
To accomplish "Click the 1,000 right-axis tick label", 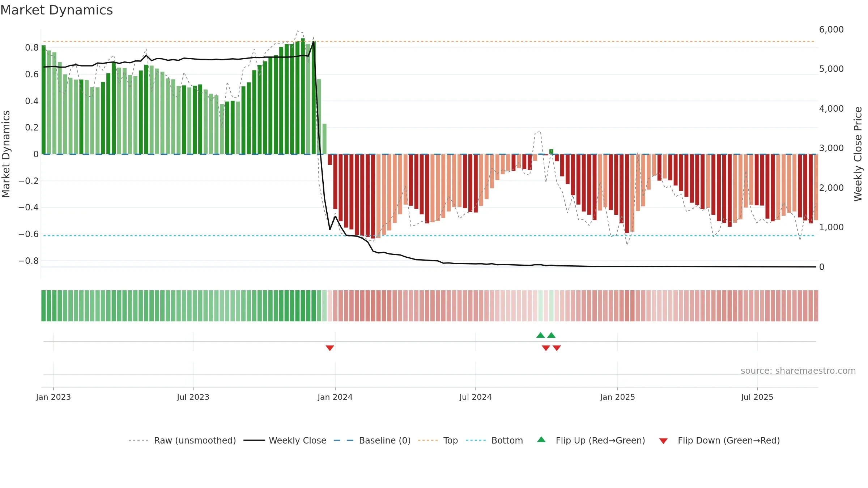I will 831,227.
